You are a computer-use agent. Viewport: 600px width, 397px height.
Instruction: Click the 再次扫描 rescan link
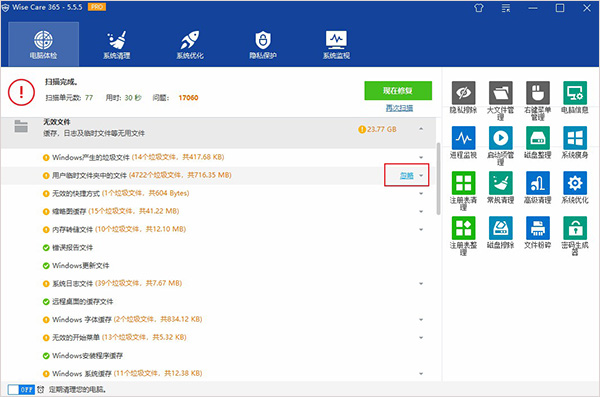[399, 108]
